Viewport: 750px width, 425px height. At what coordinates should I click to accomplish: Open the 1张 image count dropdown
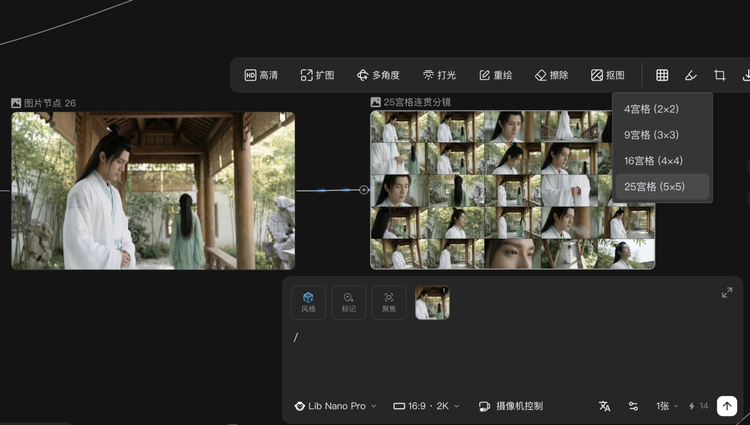tap(667, 406)
